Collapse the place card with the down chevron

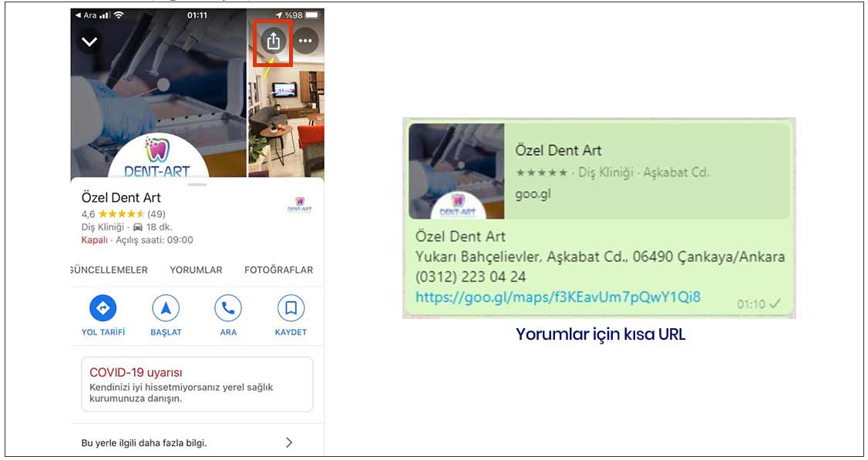(89, 42)
